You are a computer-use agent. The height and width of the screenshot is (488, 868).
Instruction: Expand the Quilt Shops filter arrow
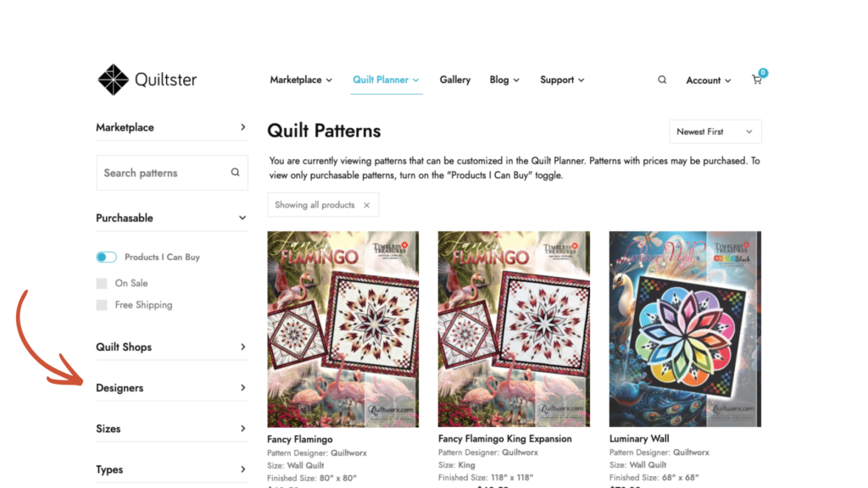click(x=242, y=347)
